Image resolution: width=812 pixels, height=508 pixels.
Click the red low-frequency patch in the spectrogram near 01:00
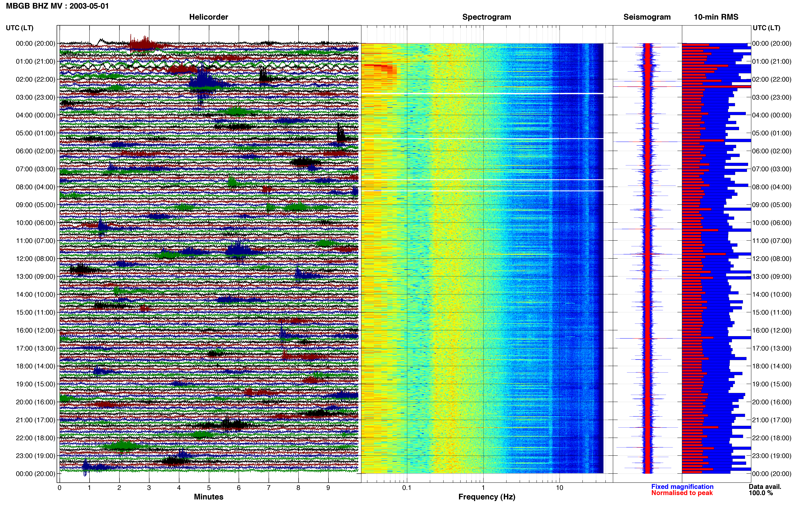(380, 69)
